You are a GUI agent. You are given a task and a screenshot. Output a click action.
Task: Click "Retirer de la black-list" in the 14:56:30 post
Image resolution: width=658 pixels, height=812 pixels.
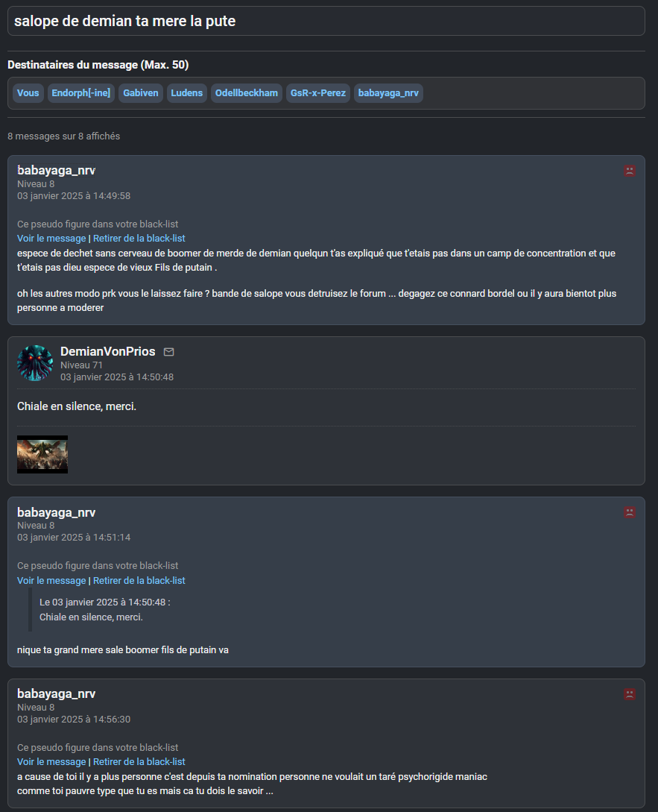point(139,762)
